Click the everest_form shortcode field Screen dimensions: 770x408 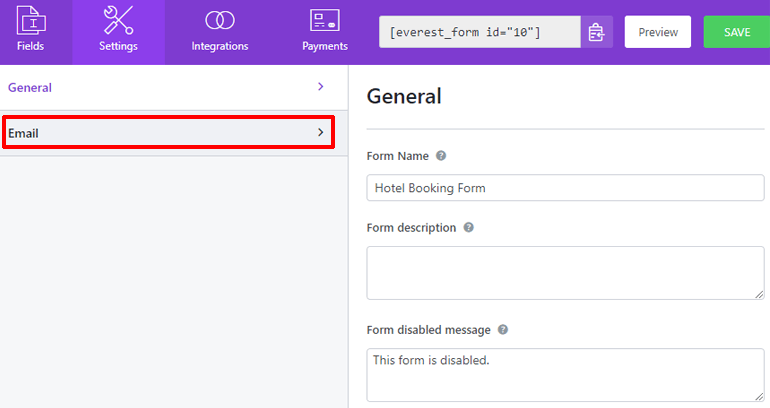[479, 32]
